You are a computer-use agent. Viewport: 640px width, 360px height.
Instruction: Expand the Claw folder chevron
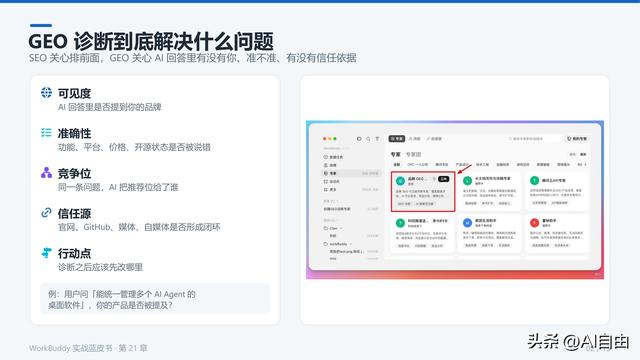341,228
